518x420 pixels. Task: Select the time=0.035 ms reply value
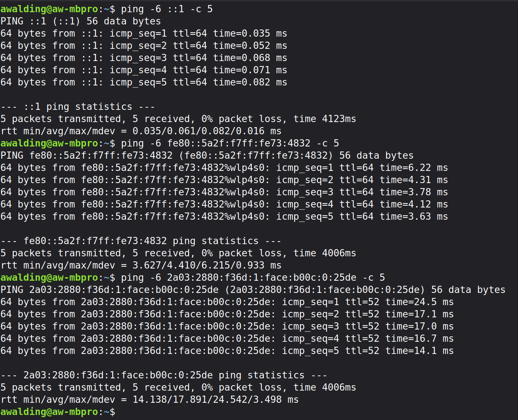tap(250, 33)
